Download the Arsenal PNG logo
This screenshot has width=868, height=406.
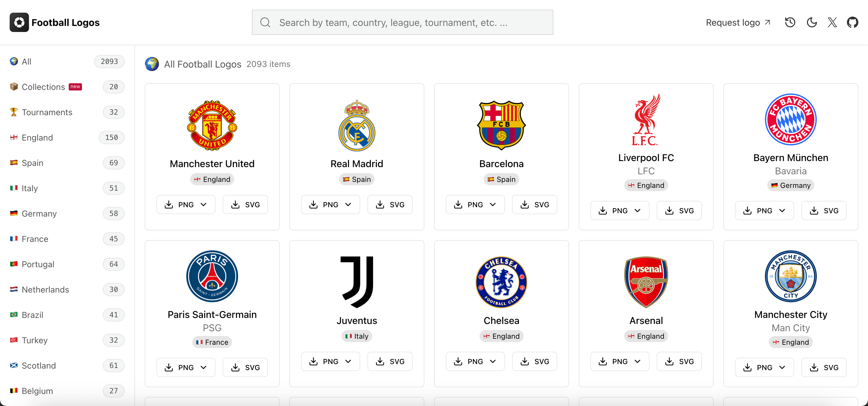click(620, 361)
